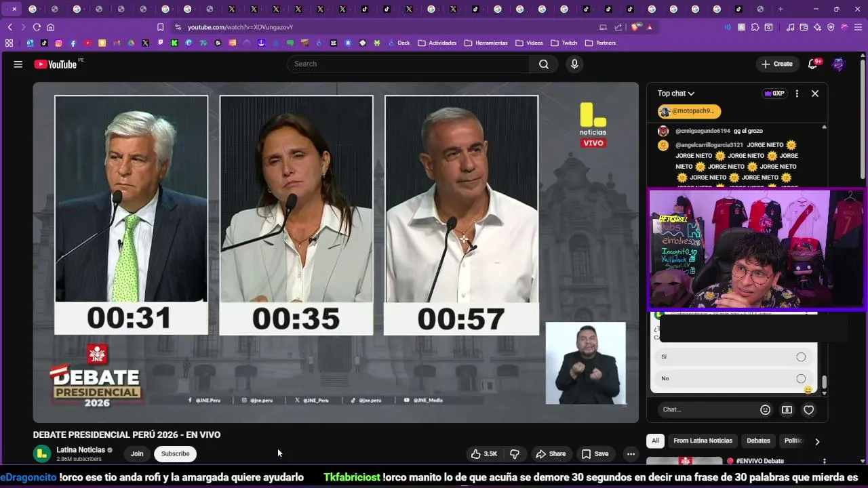The width and height of the screenshot is (868, 488).
Task: Open the Twitch bookmarks folder
Action: pyautogui.click(x=564, y=43)
